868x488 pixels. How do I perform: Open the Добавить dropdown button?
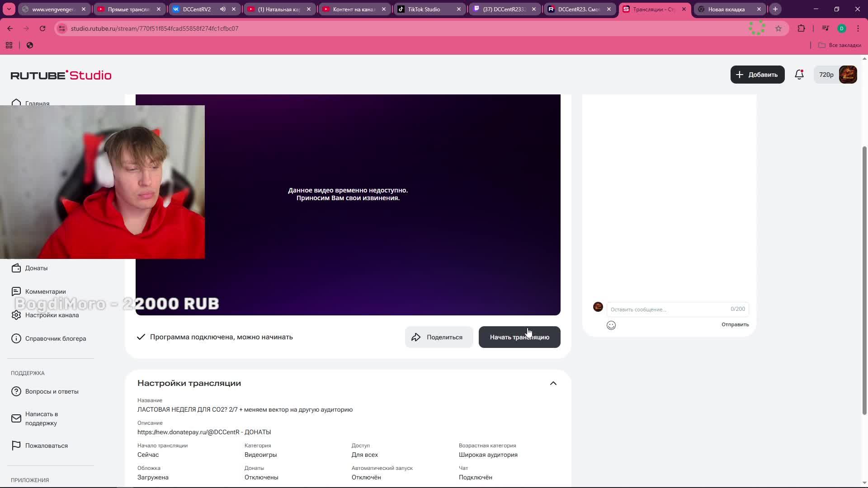click(757, 74)
